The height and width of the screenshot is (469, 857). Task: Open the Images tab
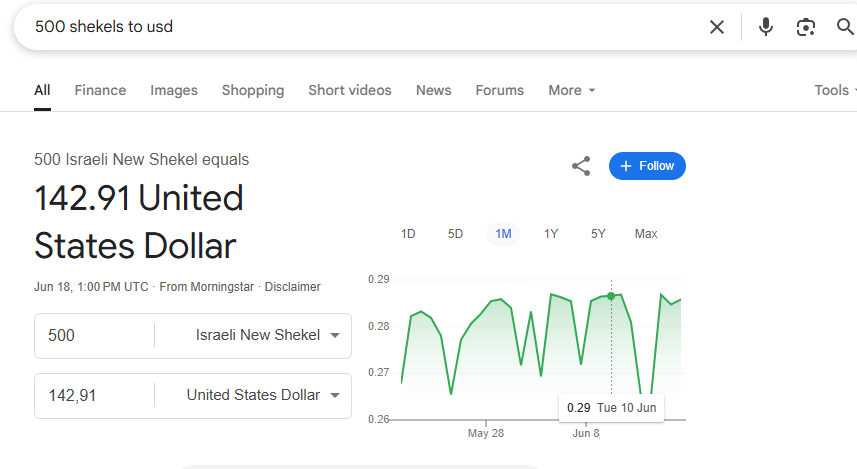174,90
